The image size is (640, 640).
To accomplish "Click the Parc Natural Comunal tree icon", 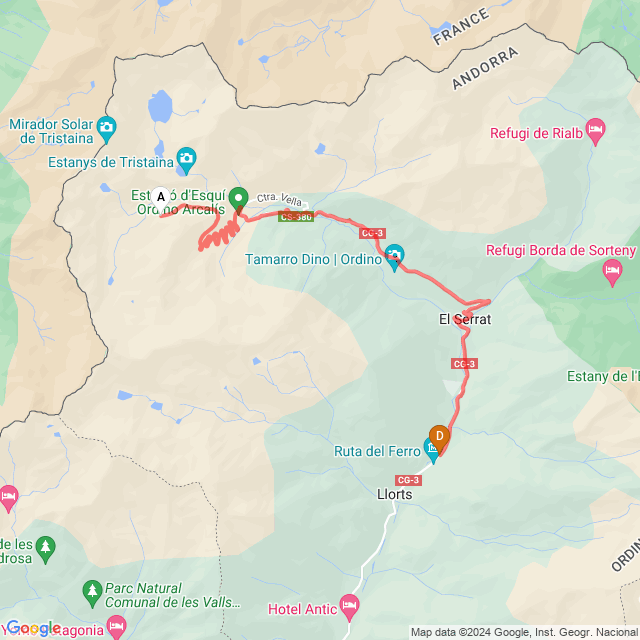I will (92, 592).
